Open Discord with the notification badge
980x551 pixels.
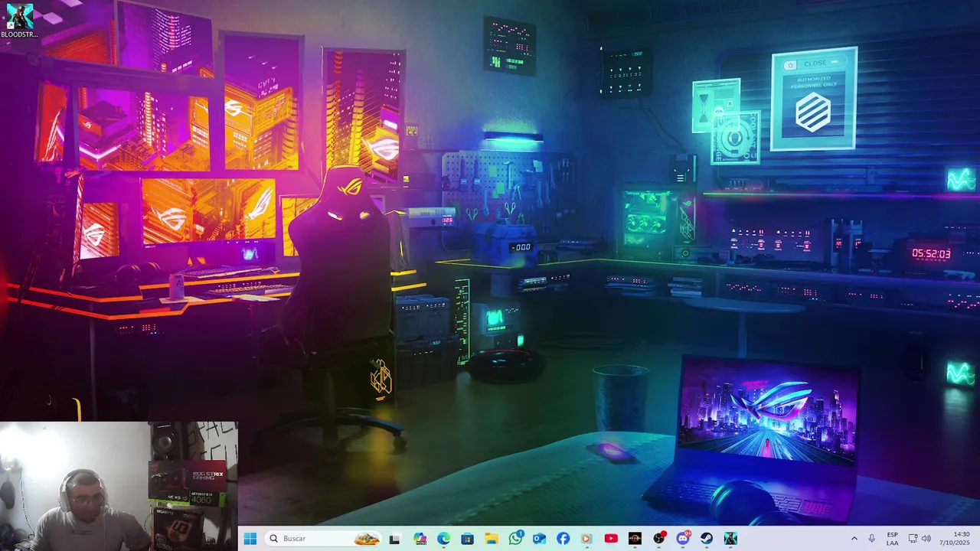pyautogui.click(x=683, y=539)
